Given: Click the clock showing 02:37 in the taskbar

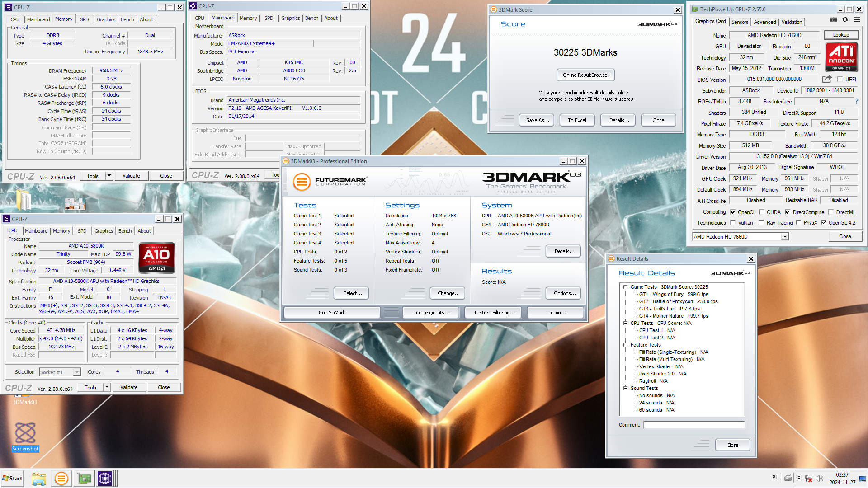Looking at the screenshot, I should pos(842,475).
